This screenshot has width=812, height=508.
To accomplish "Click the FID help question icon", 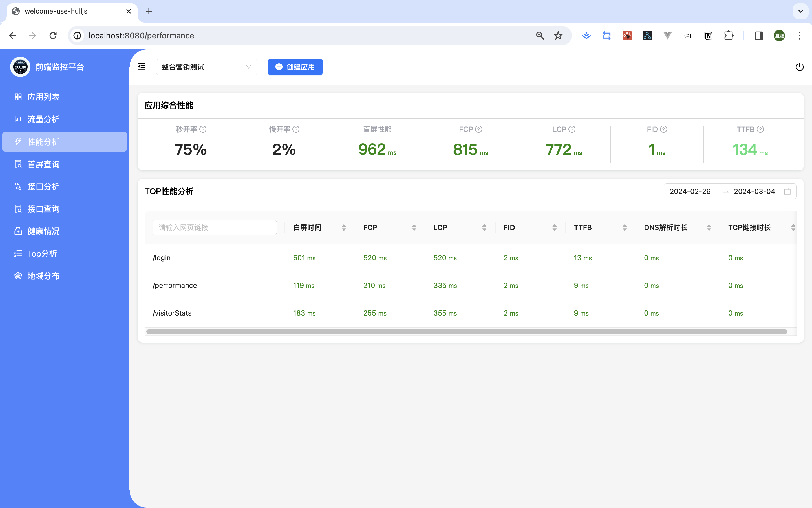I will (664, 129).
